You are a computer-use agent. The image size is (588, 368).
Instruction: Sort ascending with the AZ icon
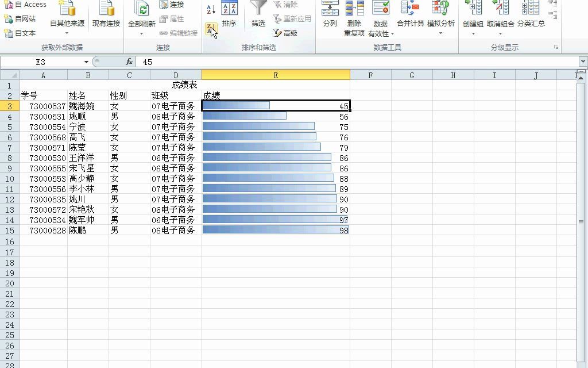coord(211,9)
